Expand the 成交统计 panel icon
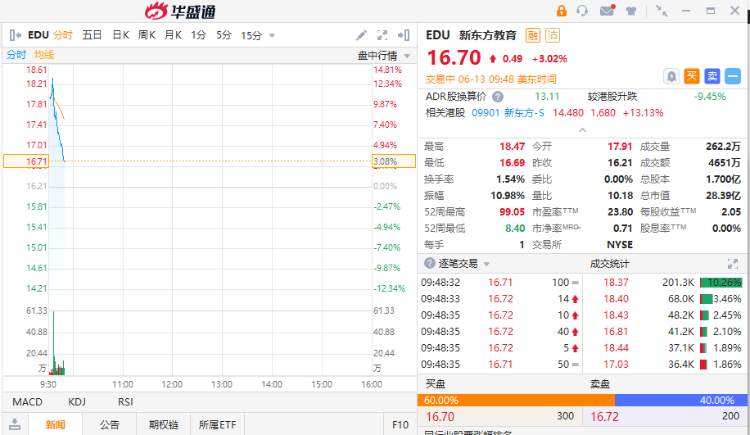 (733, 264)
